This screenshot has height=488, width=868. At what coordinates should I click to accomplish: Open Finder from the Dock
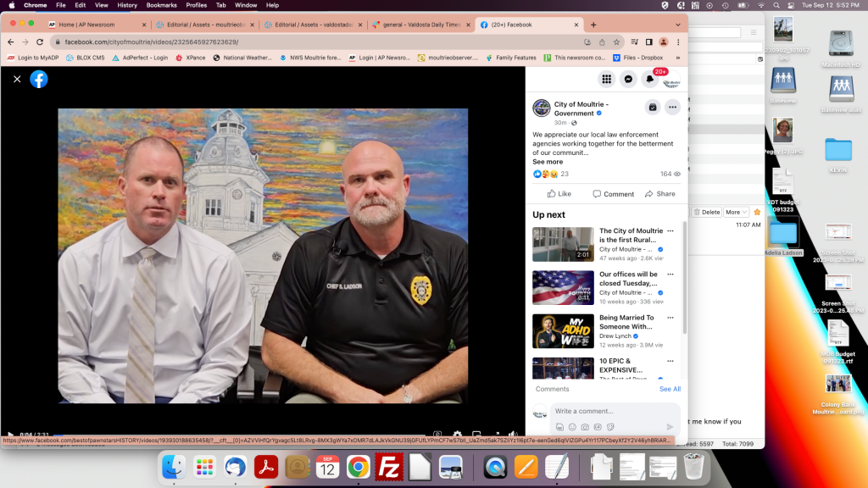click(174, 468)
